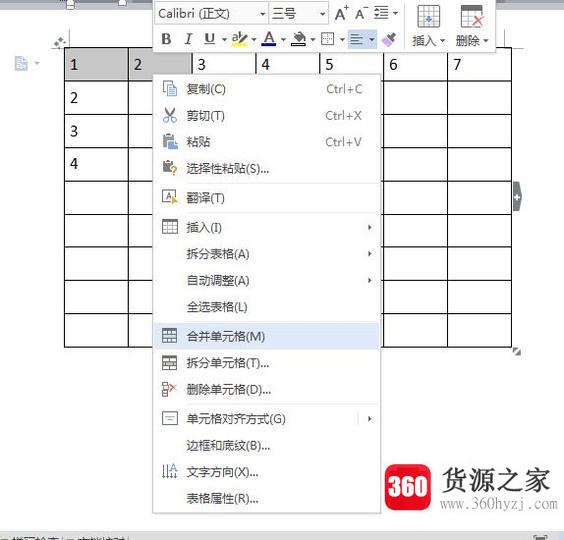The width and height of the screenshot is (564, 540).
Task: Click the 删除 table delete icon
Action: tap(472, 17)
